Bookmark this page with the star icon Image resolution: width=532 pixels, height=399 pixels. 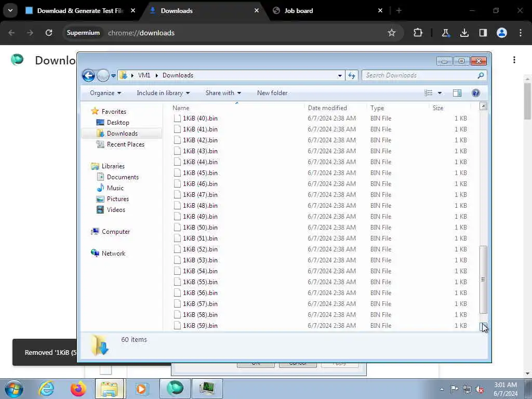[x=392, y=33]
